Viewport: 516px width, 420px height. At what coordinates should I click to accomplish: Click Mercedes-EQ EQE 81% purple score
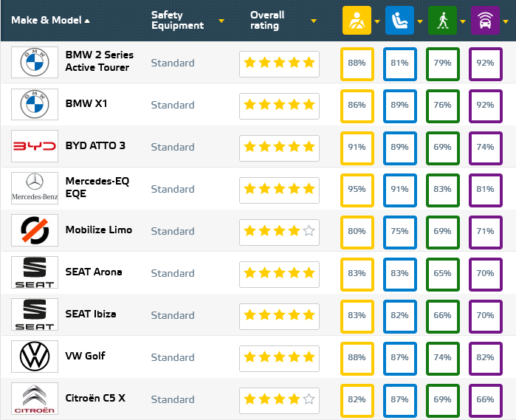click(486, 190)
